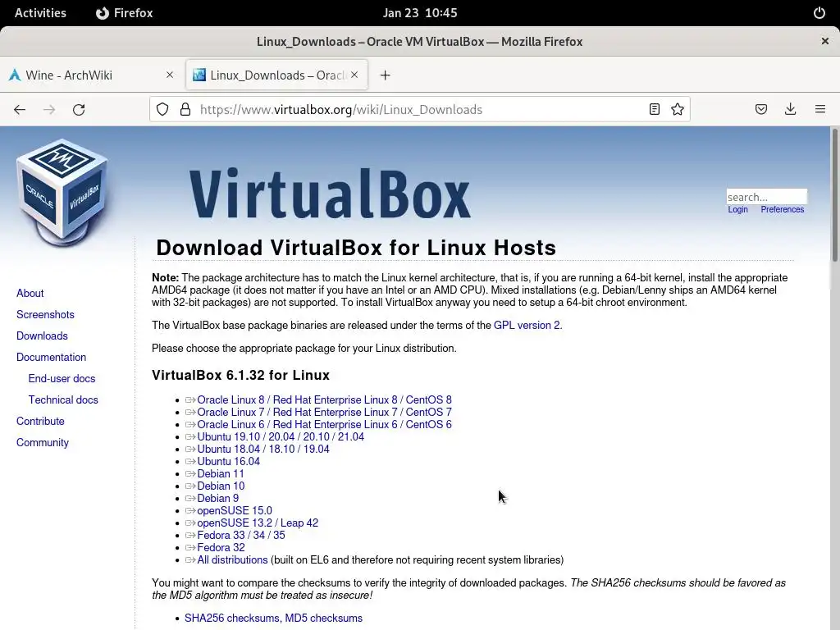
Task: Open the Downloads sidebar link
Action: coord(43,336)
